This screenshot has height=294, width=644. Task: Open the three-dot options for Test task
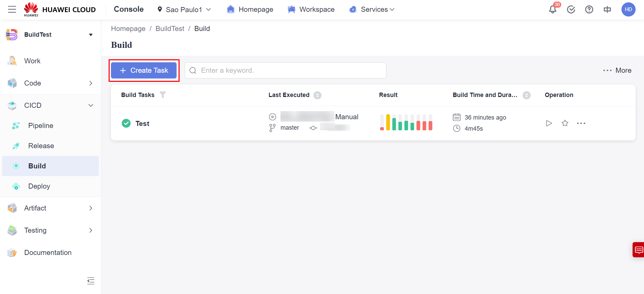[581, 123]
